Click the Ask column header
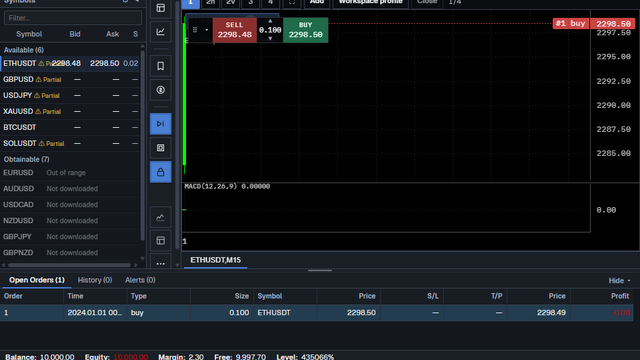The height and width of the screenshot is (360, 640). coord(112,34)
